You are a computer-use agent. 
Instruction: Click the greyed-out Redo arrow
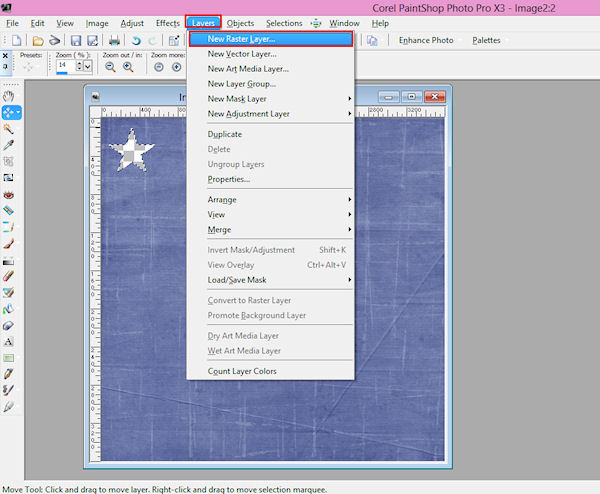point(152,41)
